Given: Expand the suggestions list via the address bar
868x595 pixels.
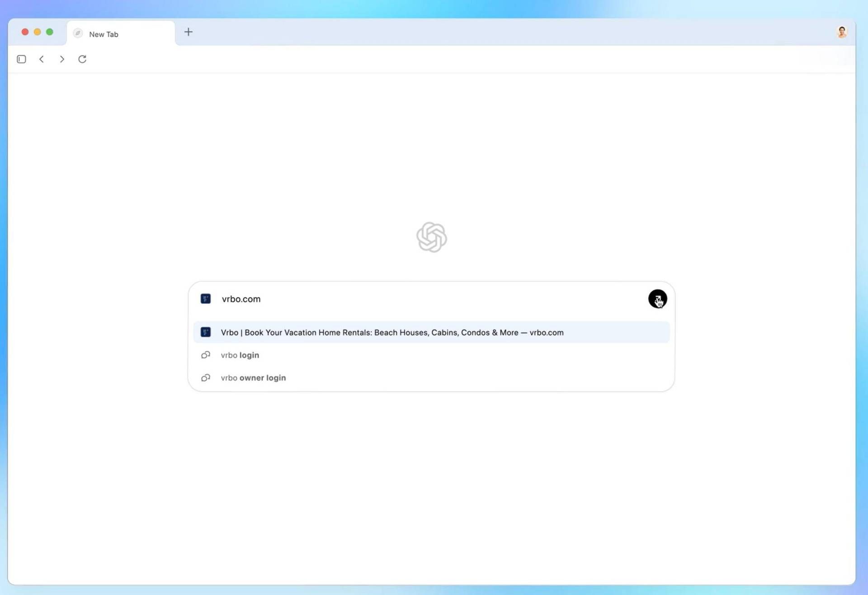Looking at the screenshot, I should tap(362, 298).
